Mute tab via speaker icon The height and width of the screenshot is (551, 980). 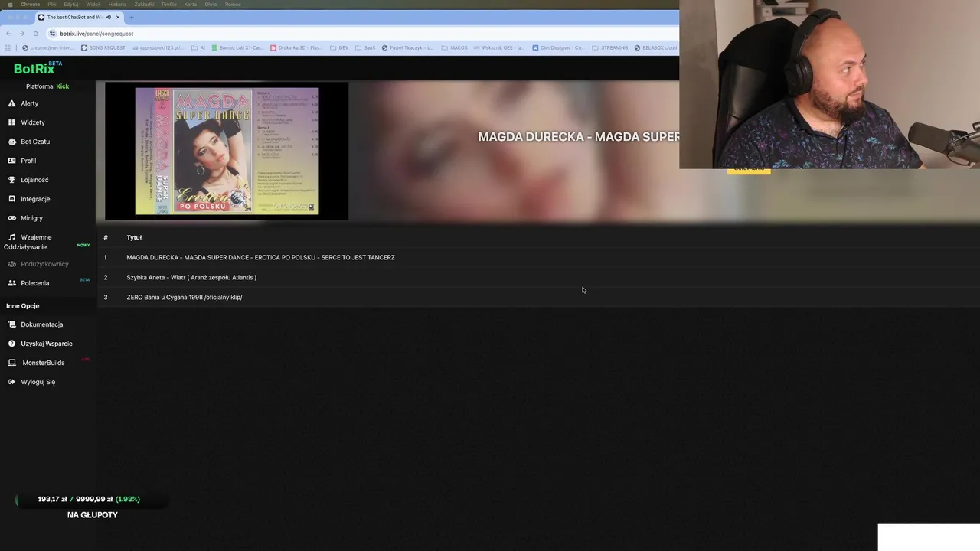click(x=109, y=17)
